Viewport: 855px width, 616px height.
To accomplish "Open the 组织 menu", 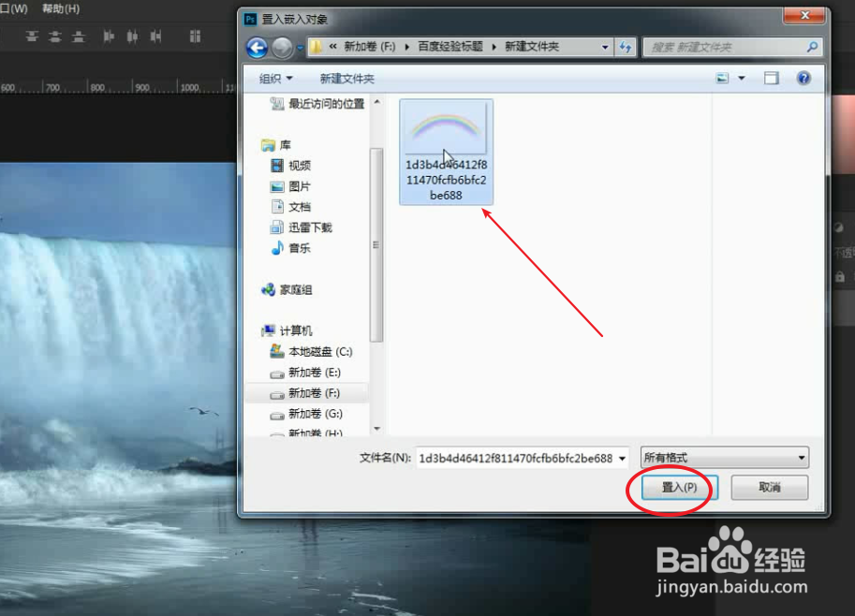I will (276, 79).
